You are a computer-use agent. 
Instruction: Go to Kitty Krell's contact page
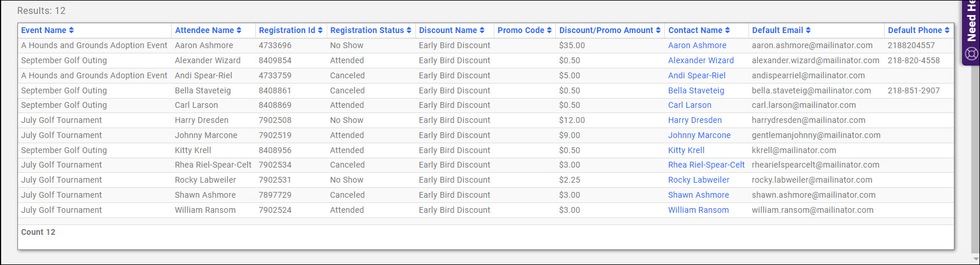click(686, 150)
